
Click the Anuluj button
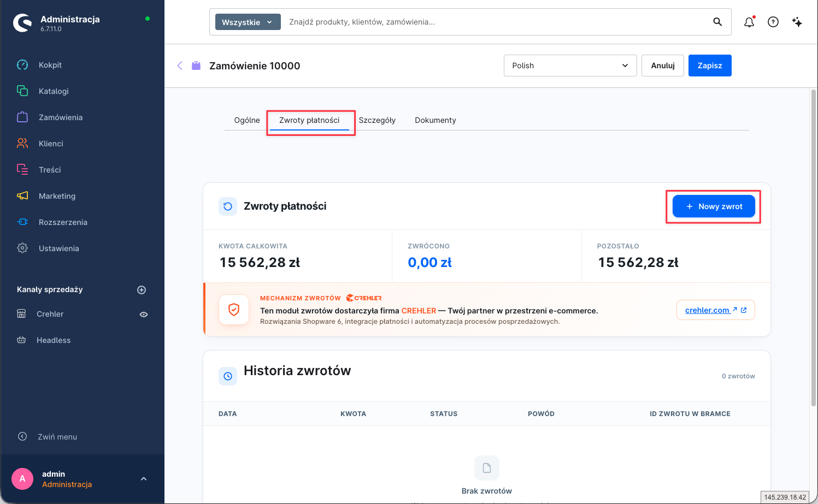click(x=663, y=66)
